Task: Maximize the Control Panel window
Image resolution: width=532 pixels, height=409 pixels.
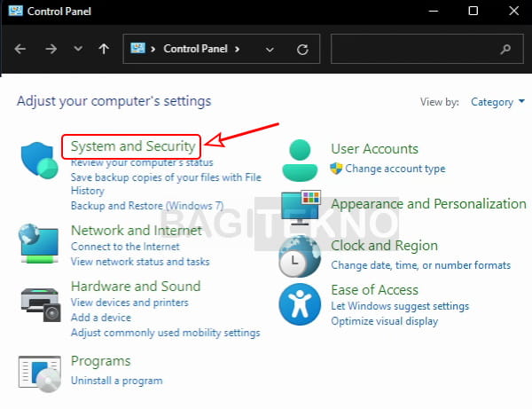Action: click(473, 11)
